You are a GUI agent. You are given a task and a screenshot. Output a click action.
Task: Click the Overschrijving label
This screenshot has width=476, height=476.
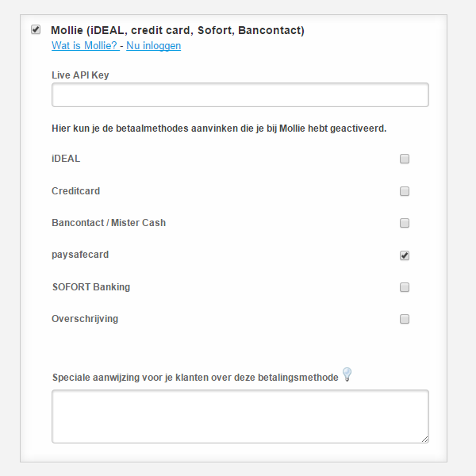pos(85,319)
